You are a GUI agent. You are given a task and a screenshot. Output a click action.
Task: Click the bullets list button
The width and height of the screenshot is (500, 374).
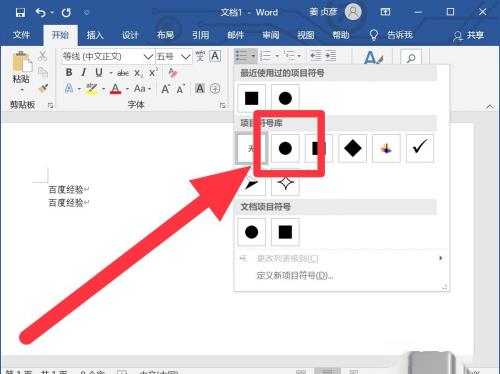pos(242,56)
